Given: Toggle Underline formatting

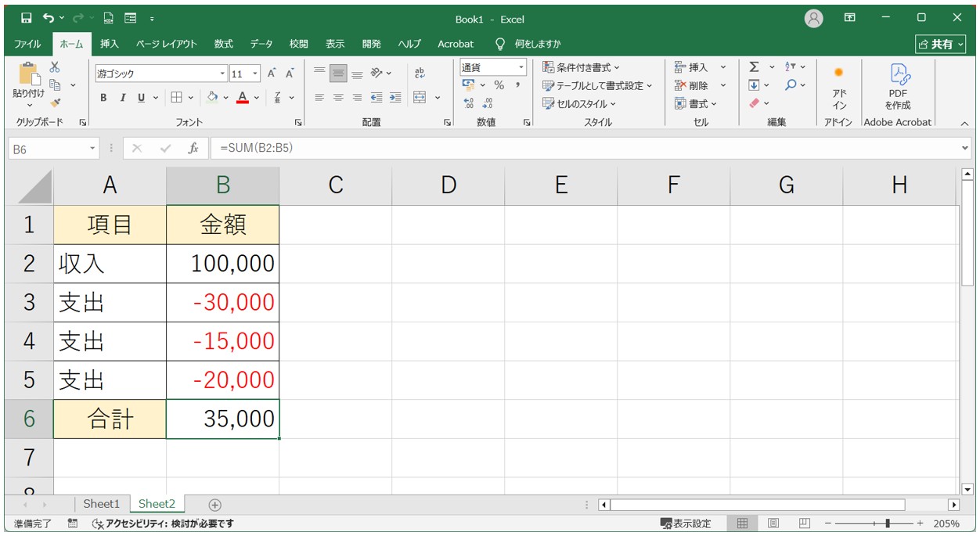Looking at the screenshot, I should [x=142, y=98].
